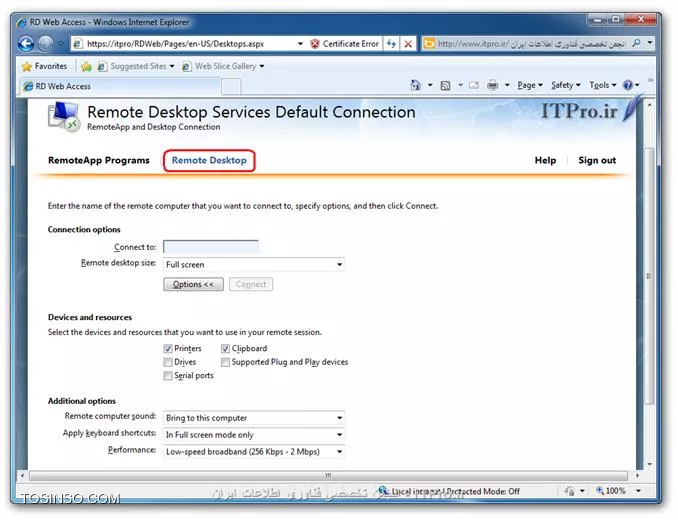Click the Connect button
This screenshot has height=520, width=678.
pos(251,284)
